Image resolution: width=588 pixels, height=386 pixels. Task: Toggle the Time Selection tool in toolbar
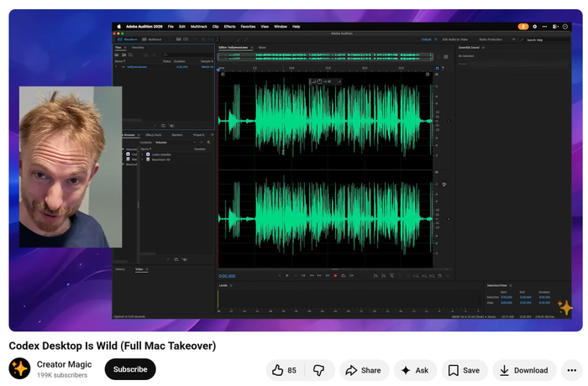[x=217, y=39]
